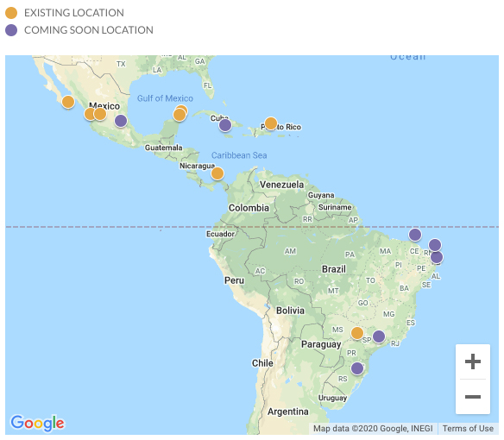Click the Google logo on the map
This screenshot has width=504, height=440.
pyautogui.click(x=37, y=423)
